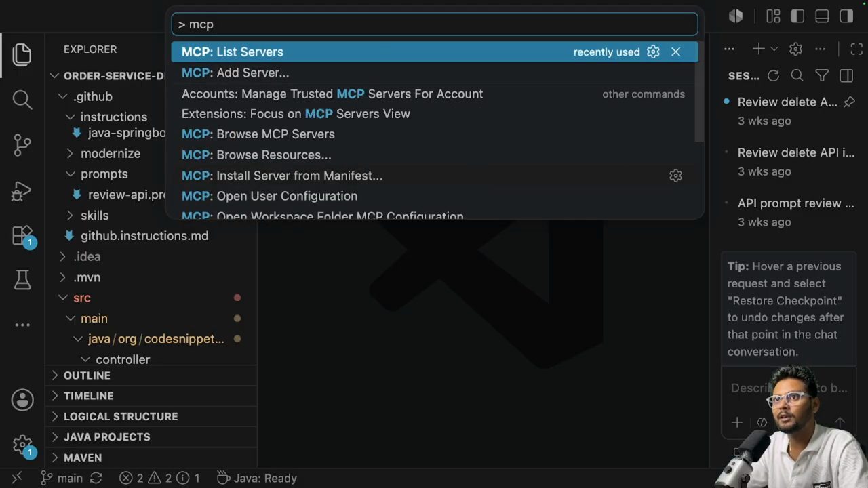Open the Explorer view in activity bar

22,54
